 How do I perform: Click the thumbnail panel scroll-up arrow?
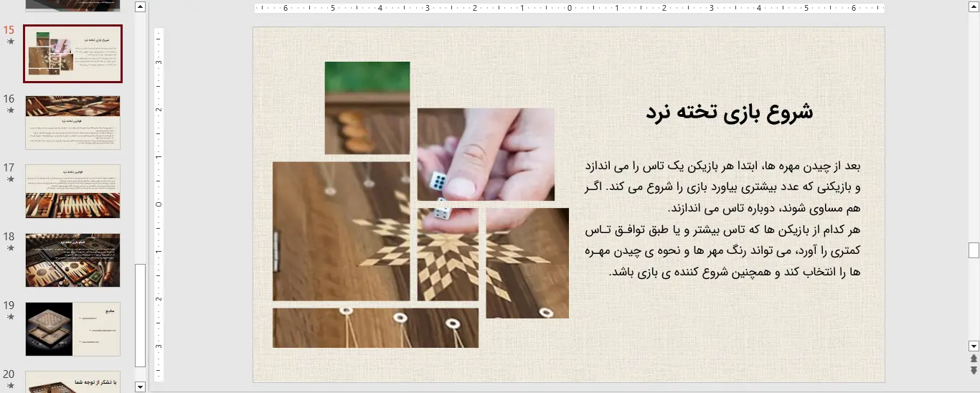[140, 7]
